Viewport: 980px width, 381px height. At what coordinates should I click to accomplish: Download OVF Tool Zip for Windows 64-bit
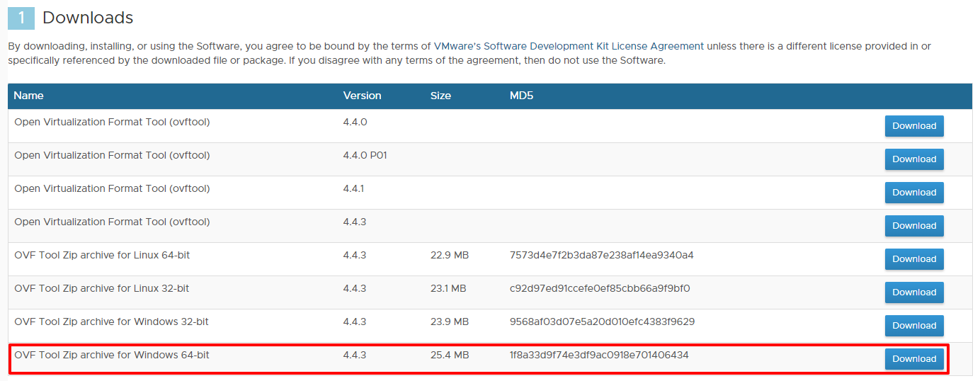coord(914,359)
